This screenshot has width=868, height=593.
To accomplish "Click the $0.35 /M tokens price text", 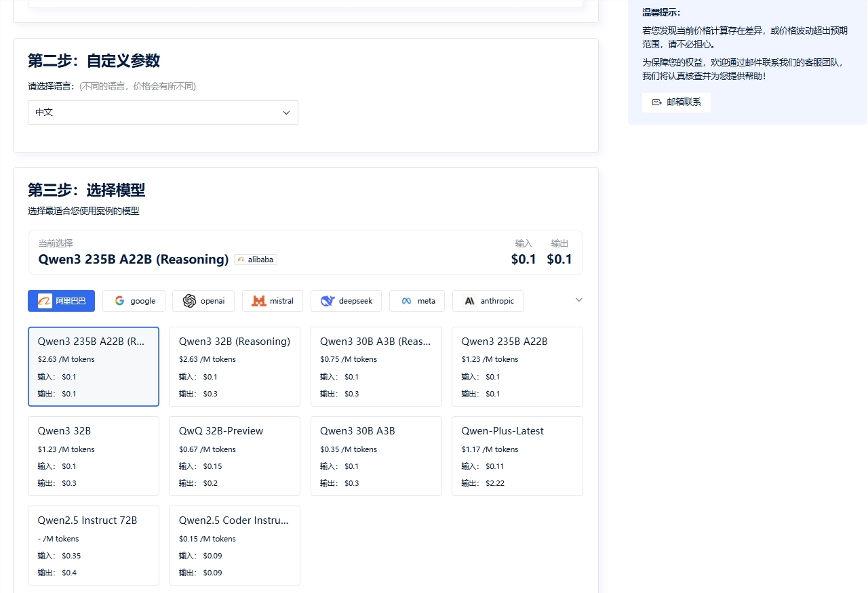I will [x=349, y=449].
